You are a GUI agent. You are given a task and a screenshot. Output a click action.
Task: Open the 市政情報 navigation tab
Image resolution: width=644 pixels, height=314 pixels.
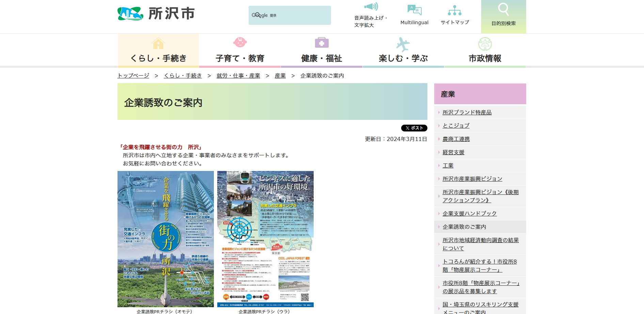485,50
